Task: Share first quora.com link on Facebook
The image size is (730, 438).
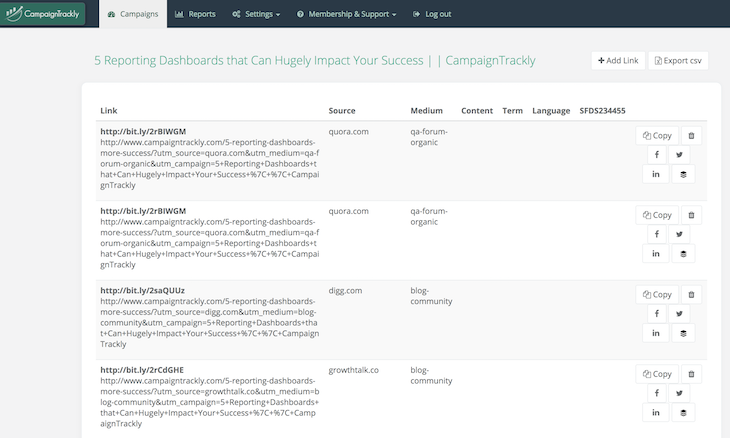Action: [656, 155]
